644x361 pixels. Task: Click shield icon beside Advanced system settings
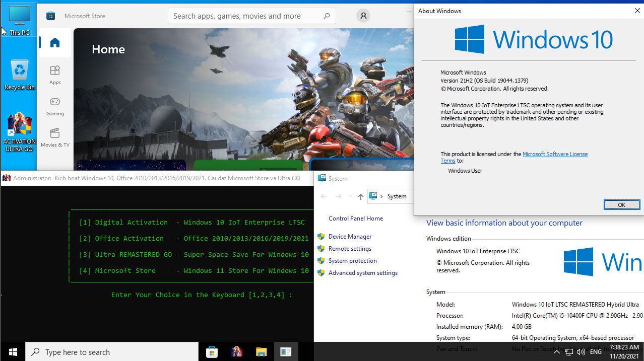(x=321, y=273)
